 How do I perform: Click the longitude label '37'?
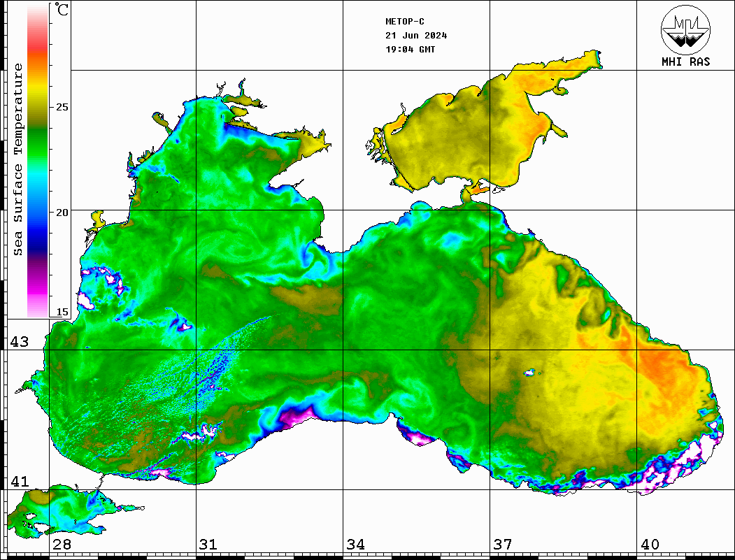(x=503, y=545)
